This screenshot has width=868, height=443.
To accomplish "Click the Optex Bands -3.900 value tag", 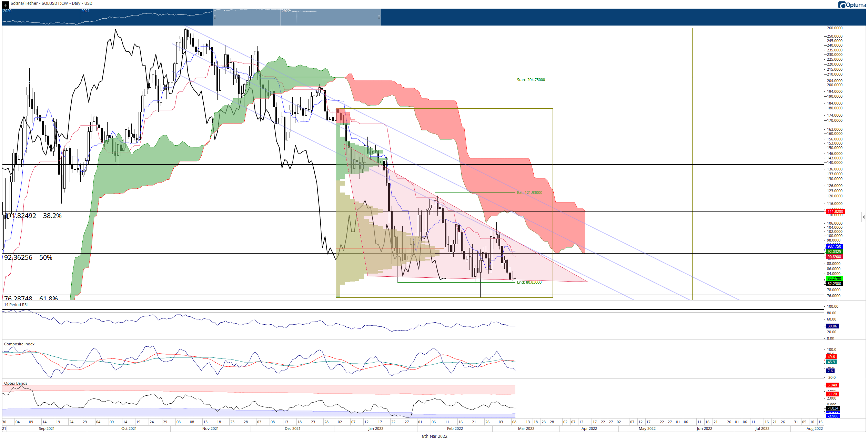I will coord(833,416).
